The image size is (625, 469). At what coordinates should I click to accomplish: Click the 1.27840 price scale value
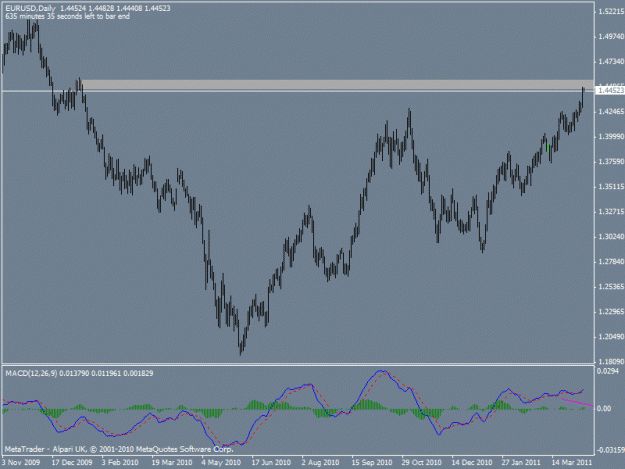[611, 262]
